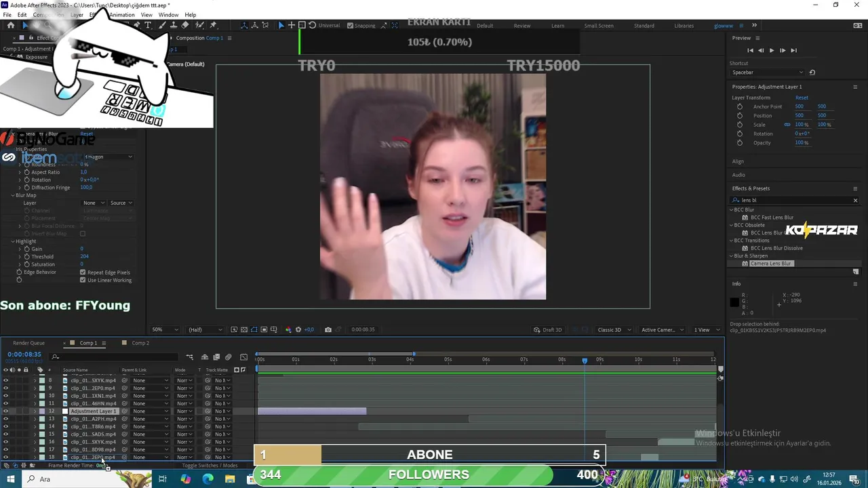Viewport: 868px width, 488px height.
Task: Open the File menu
Action: click(7, 15)
